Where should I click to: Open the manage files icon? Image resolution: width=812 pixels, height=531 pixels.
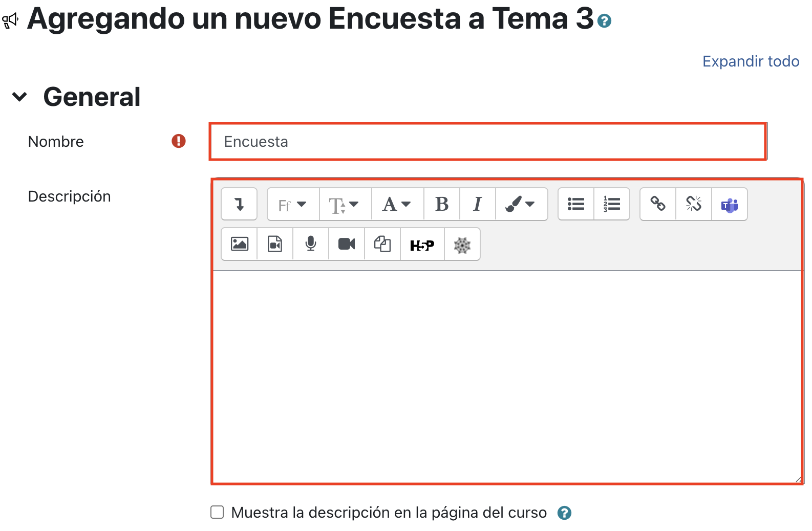coord(382,244)
